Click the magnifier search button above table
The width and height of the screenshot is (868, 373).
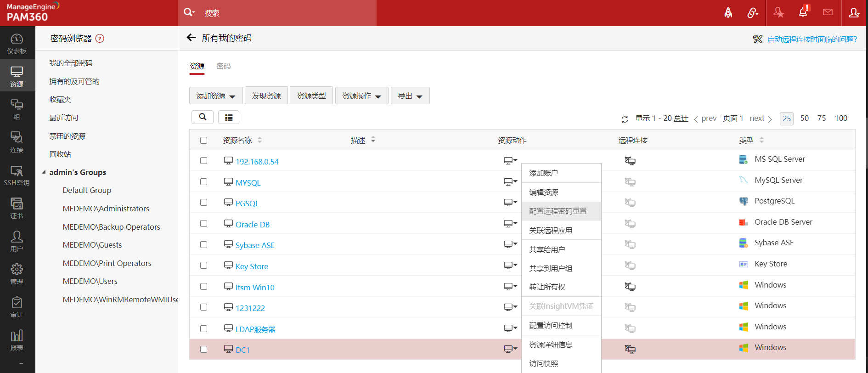click(x=203, y=117)
